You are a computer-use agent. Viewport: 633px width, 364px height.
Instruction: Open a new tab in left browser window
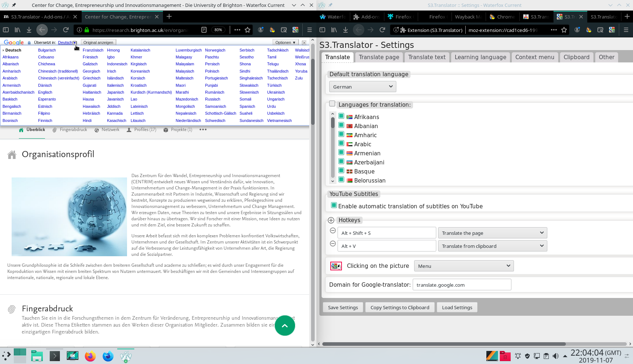[169, 16]
